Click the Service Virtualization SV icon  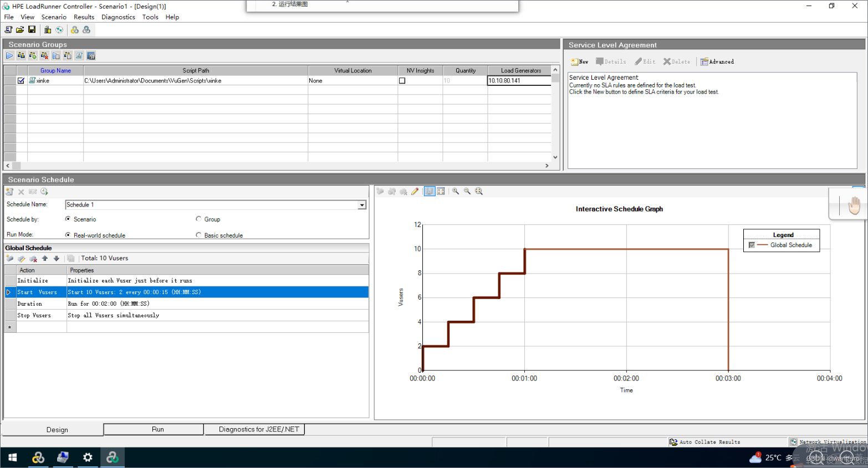[91, 55]
